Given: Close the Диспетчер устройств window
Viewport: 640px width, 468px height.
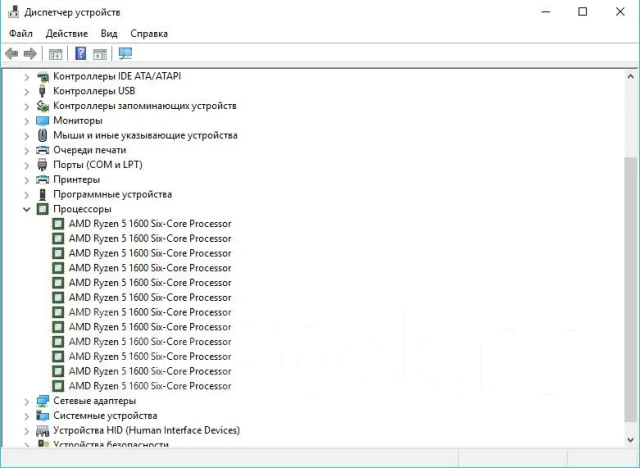Looking at the screenshot, I should click(x=620, y=12).
